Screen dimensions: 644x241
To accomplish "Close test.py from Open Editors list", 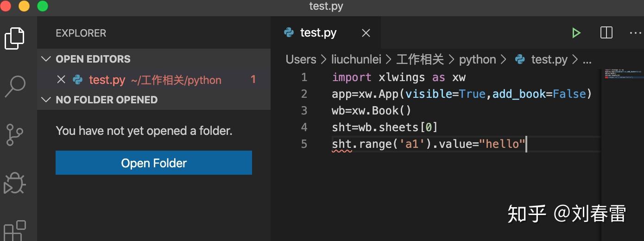I will (x=61, y=80).
